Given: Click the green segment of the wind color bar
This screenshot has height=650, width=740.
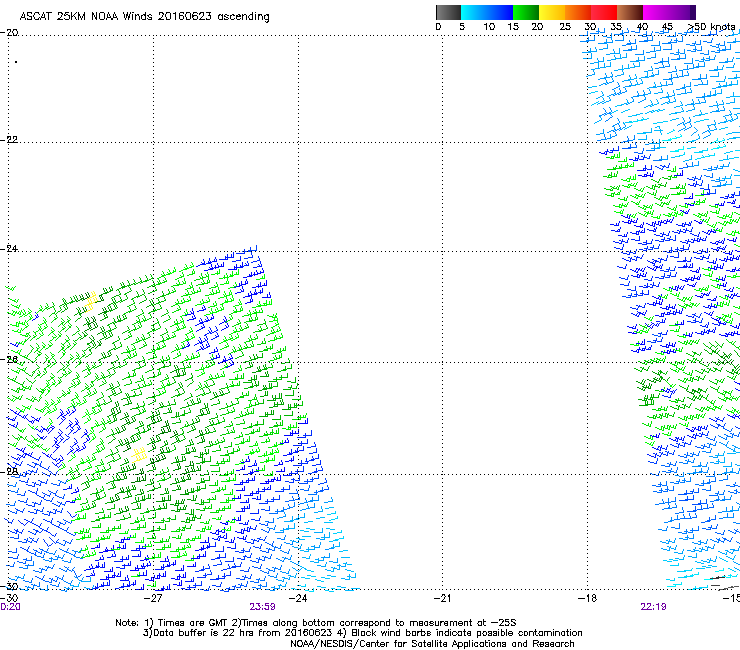Looking at the screenshot, I should (x=526, y=12).
